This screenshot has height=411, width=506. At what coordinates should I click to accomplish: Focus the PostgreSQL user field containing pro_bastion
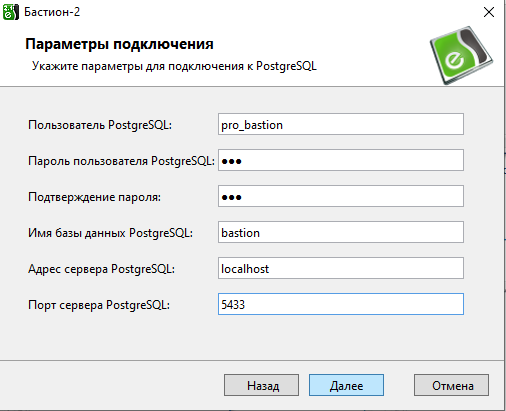(341, 124)
